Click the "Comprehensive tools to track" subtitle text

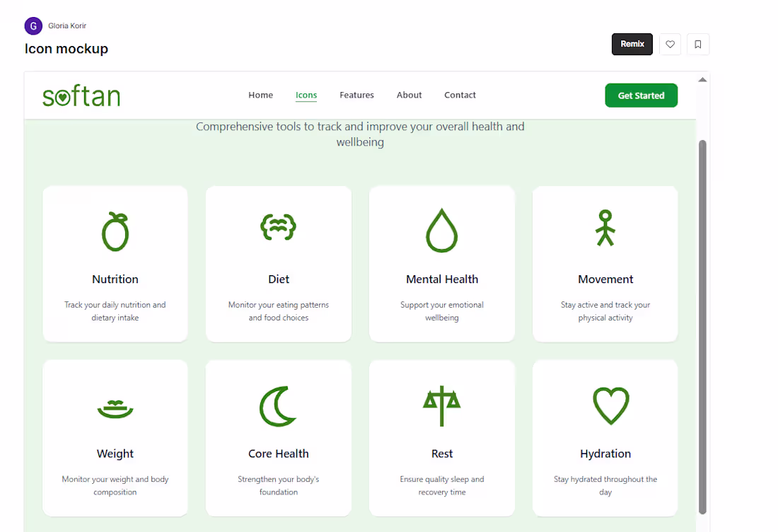[360, 134]
